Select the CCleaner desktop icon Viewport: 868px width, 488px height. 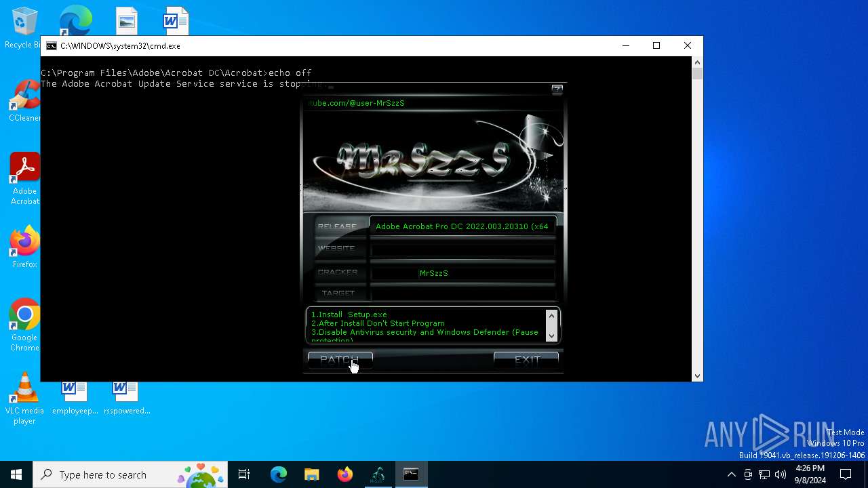(x=24, y=101)
